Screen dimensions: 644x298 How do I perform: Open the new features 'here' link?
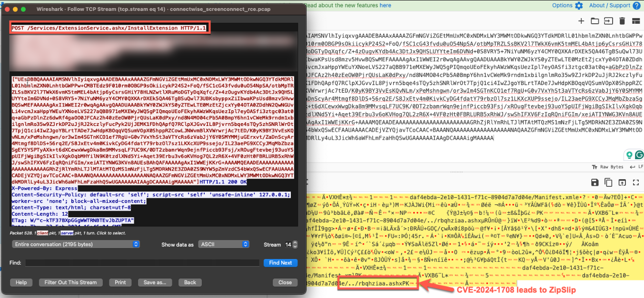coord(386,6)
